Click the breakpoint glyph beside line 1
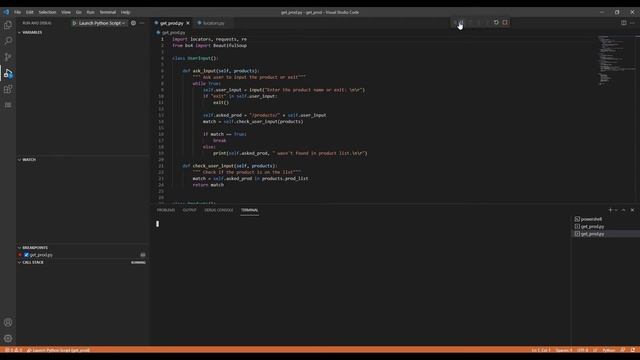Screen dimensions: 640x360 pos(156,39)
